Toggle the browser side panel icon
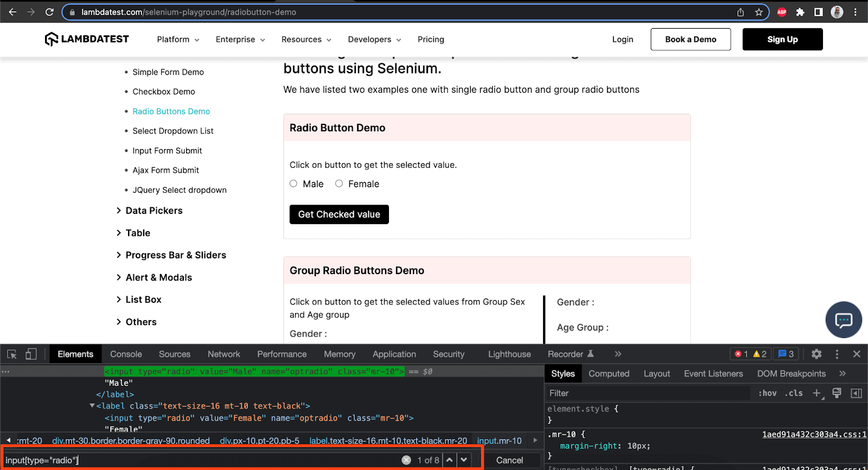The image size is (868, 470). pos(819,12)
